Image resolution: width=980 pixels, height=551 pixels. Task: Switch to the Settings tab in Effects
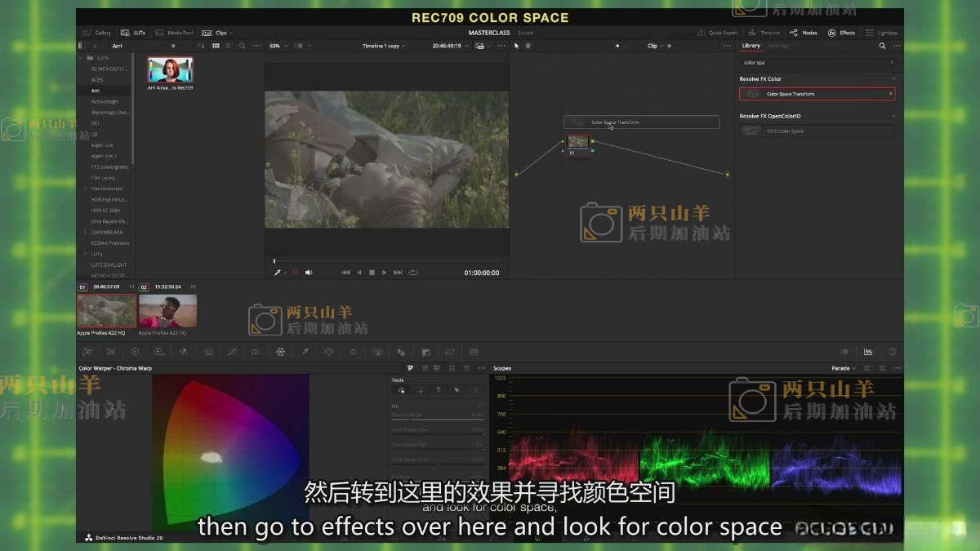[x=778, y=46]
